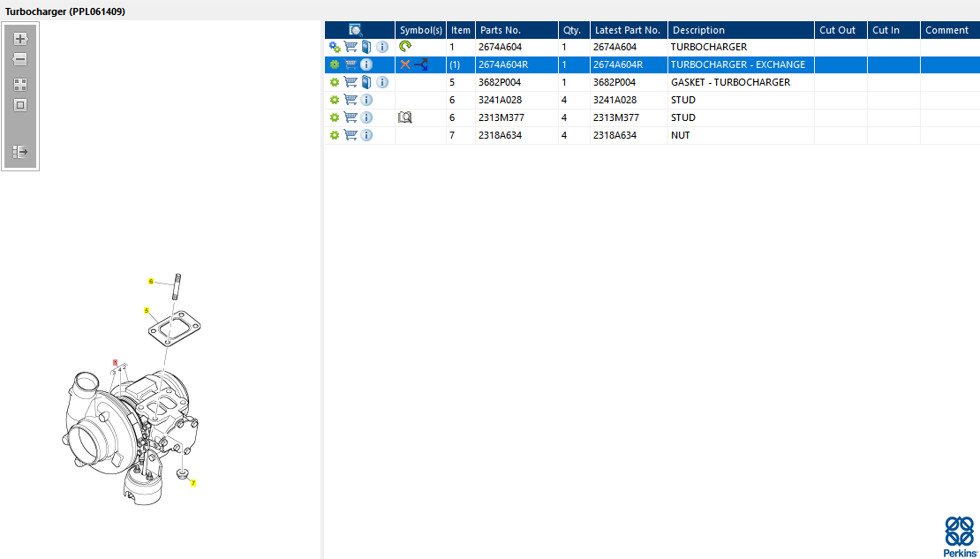
Task: Add STUD 3241A028 to the cart
Action: coord(351,100)
